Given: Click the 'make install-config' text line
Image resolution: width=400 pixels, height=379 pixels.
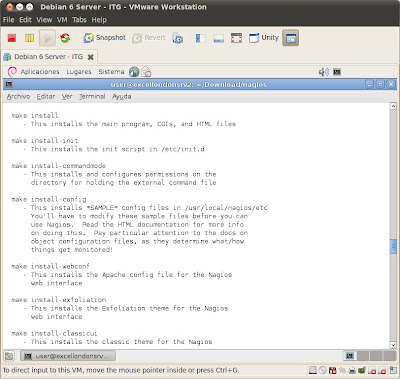Looking at the screenshot, I should coord(49,199).
